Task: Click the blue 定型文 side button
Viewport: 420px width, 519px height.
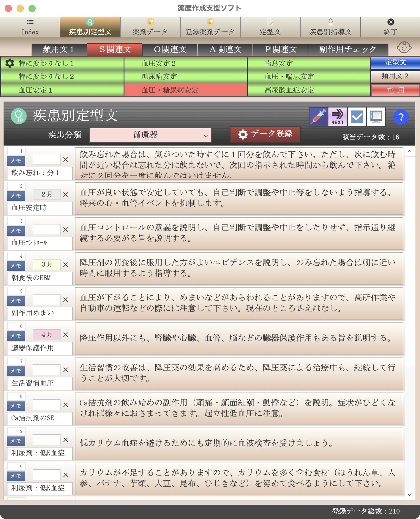Action: pyautogui.click(x=395, y=63)
